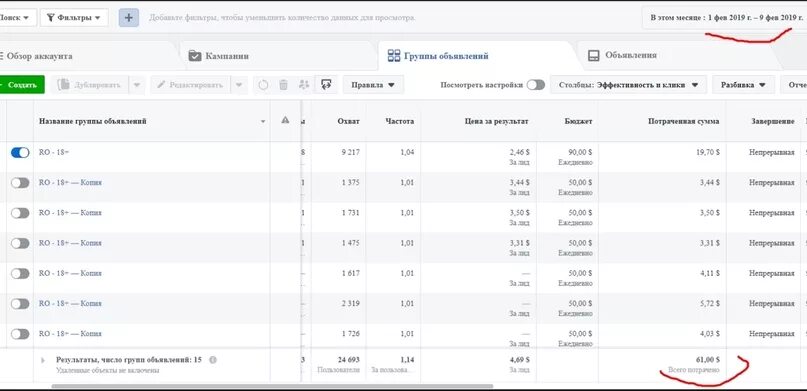807x391 pixels.
Task: Click the sort arrow in Название группы объявлений header
Action: [263, 122]
